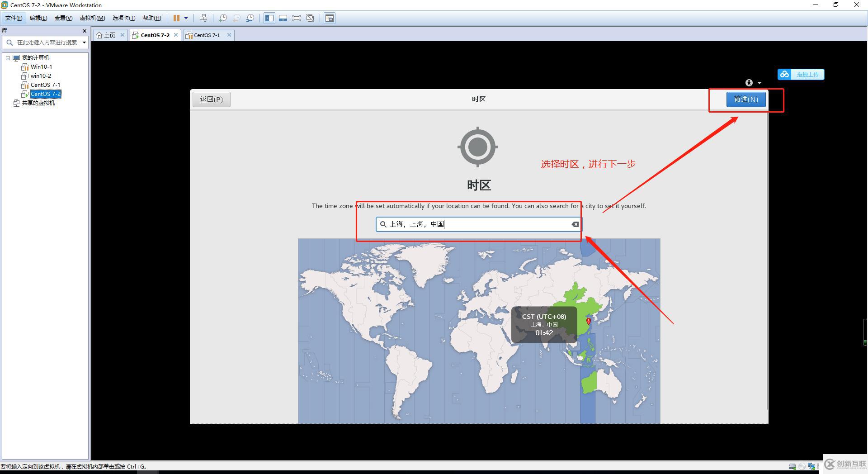Minimize the VMware Workstation window

[x=816, y=5]
